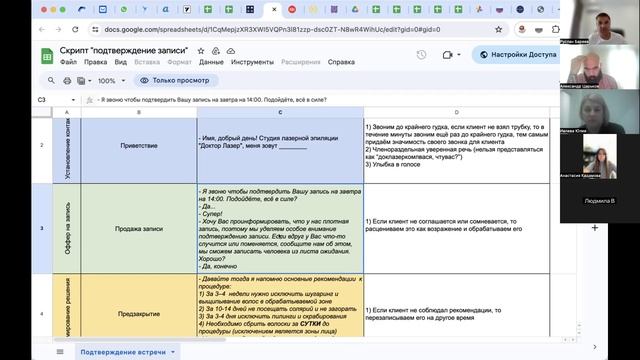Click the browser forward arrow
The width and height of the screenshot is (640, 360).
58,29
